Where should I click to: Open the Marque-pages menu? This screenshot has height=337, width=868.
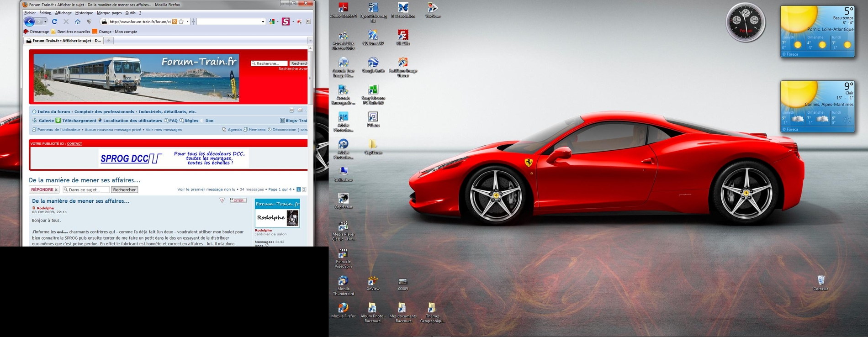coord(109,13)
